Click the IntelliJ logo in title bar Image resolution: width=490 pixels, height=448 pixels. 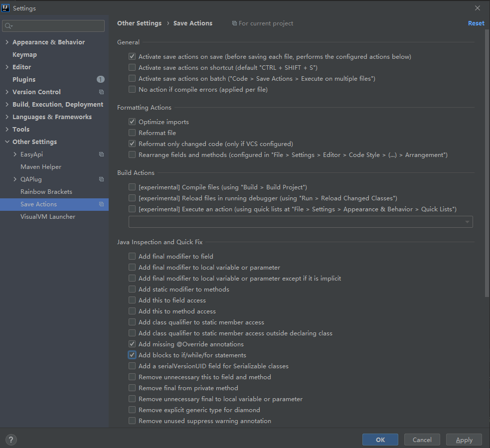click(5, 8)
